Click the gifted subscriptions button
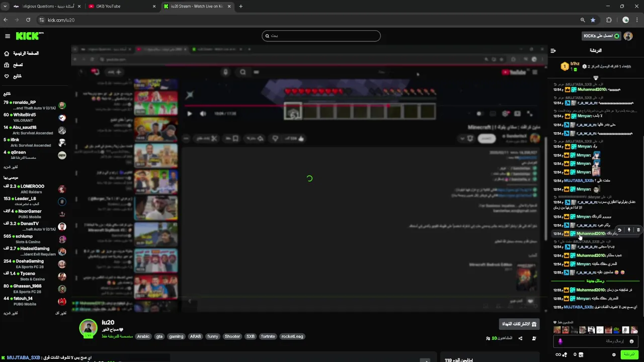644x362 pixels. coord(519,324)
